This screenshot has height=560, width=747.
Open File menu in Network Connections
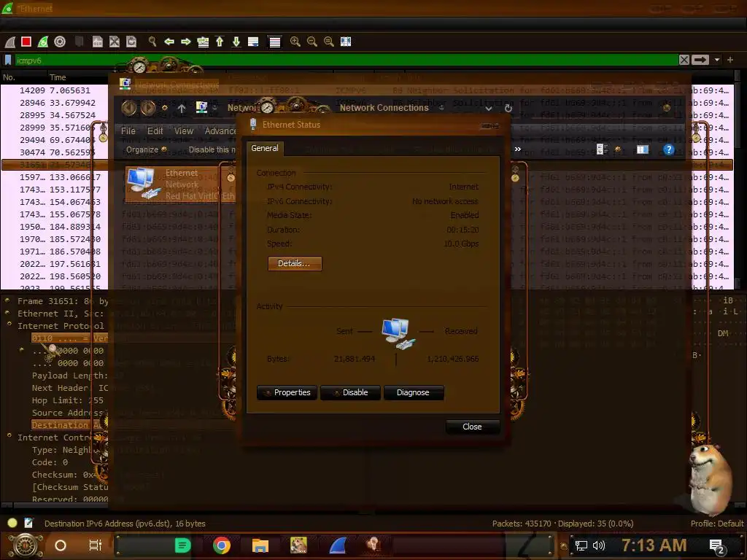coord(128,131)
